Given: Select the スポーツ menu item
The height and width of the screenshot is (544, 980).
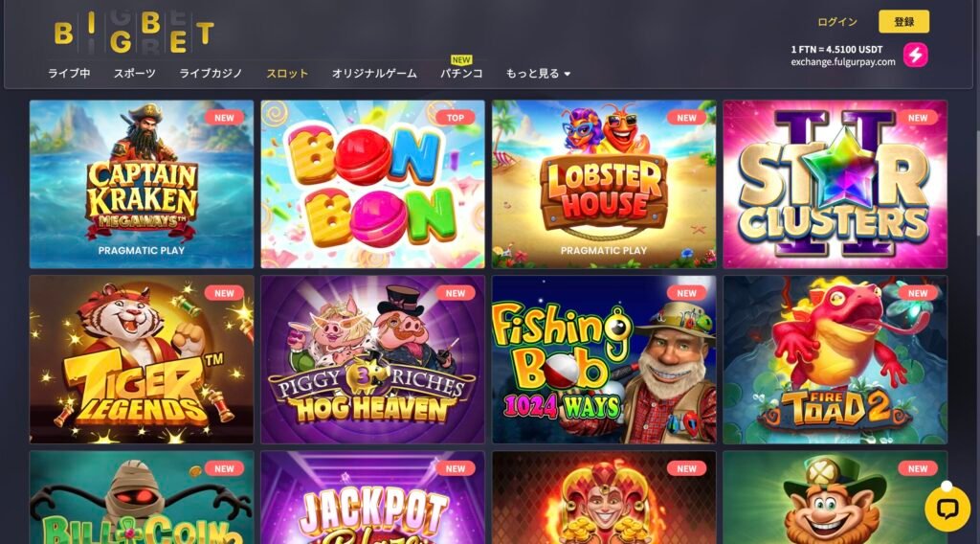Looking at the screenshot, I should (134, 73).
